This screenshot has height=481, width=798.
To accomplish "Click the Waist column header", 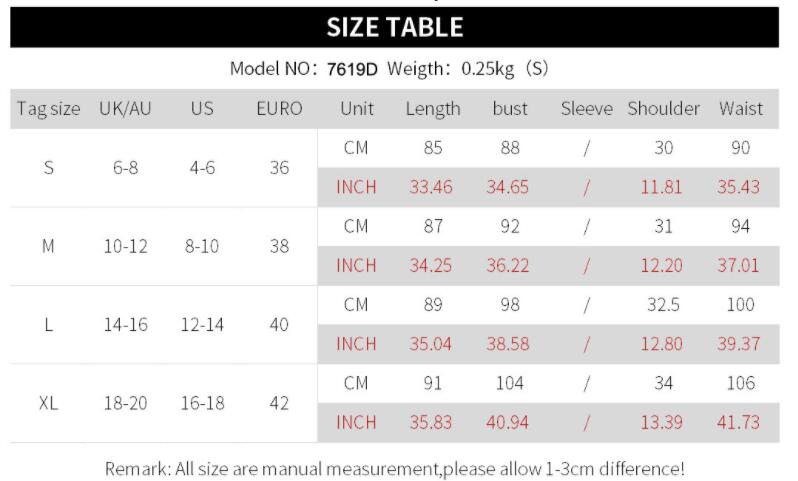I will pos(740,109).
